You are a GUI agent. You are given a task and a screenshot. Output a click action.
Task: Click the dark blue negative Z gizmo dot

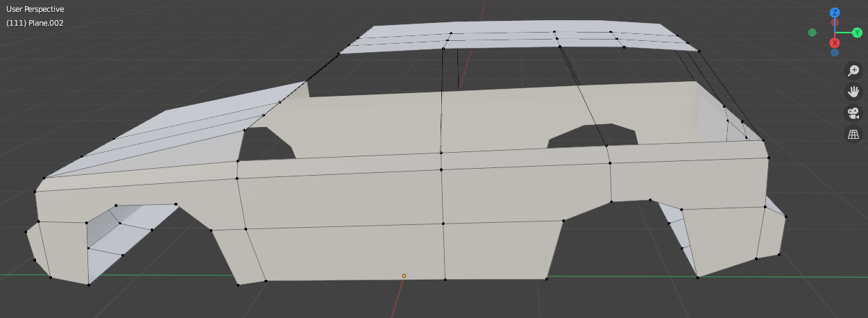835,52
